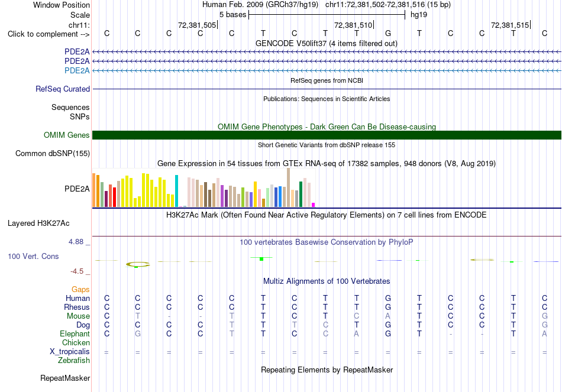Click the light-blue PDE2A transcript arrow line

(327, 70)
